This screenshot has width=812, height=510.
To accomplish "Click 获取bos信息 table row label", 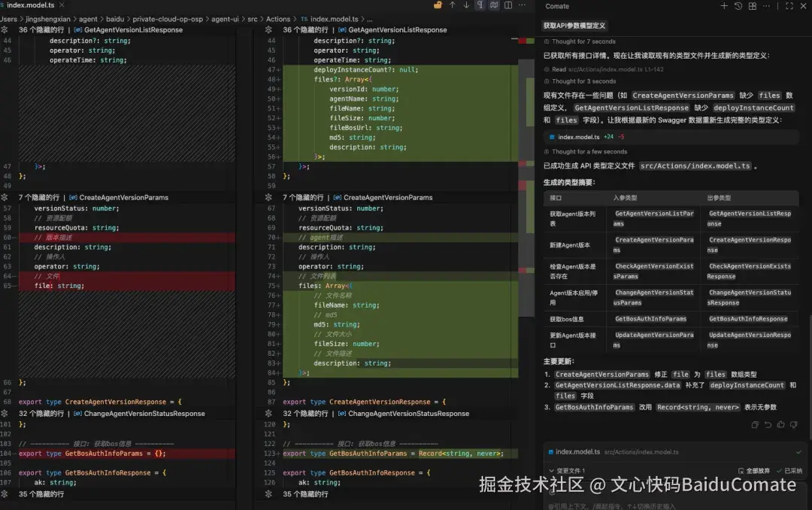I will pos(567,319).
